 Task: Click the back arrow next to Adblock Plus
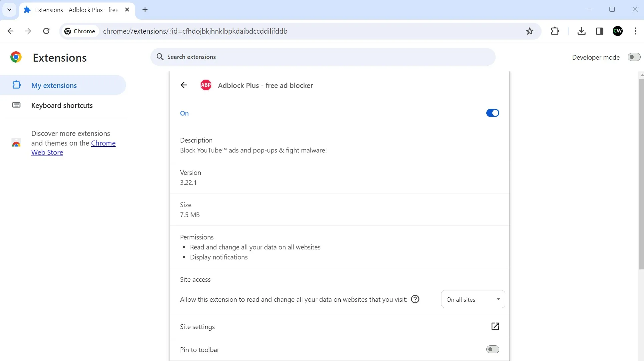tap(184, 85)
